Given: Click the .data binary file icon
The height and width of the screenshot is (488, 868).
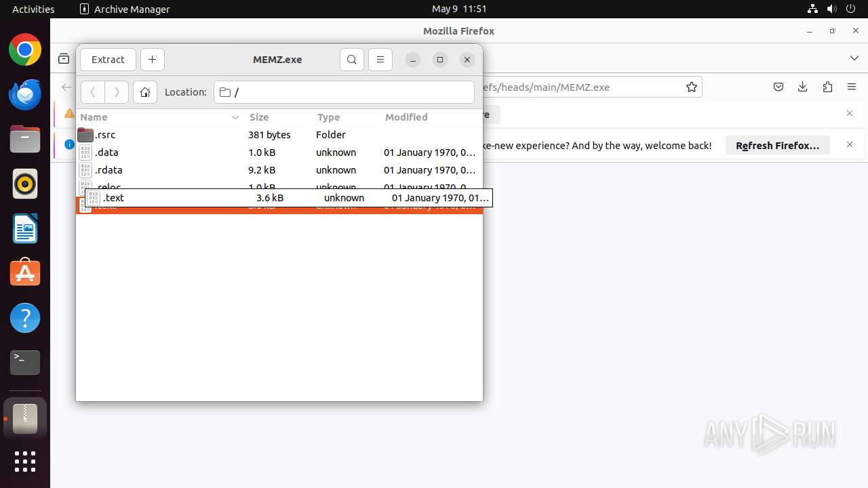Looking at the screenshot, I should click(85, 152).
